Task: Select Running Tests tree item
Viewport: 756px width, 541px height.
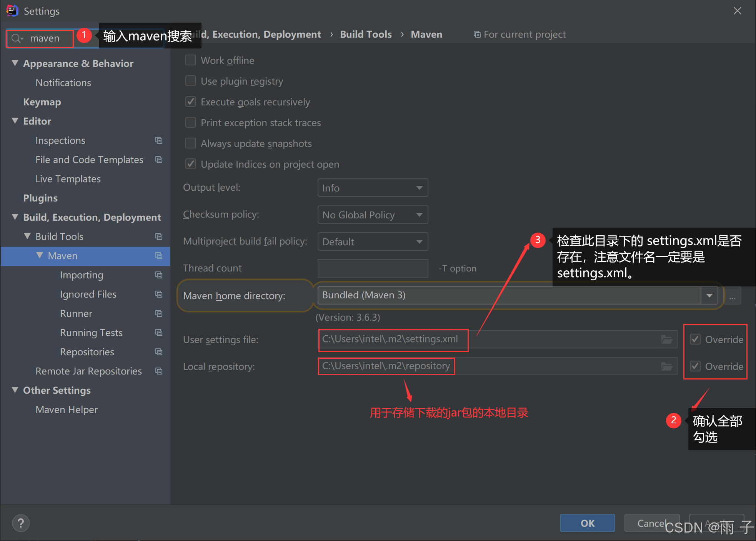Action: [91, 333]
